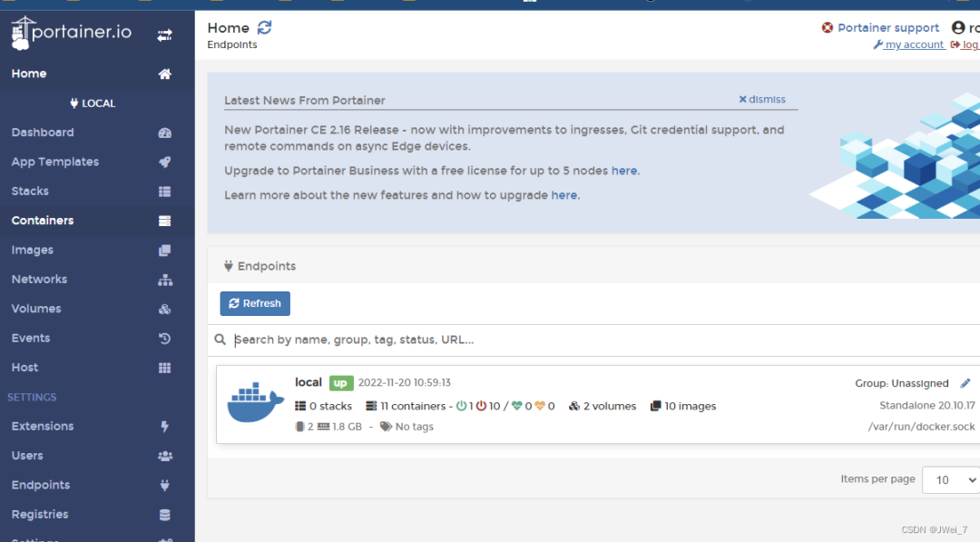
Task: Select the Events history icon
Action: 164,338
